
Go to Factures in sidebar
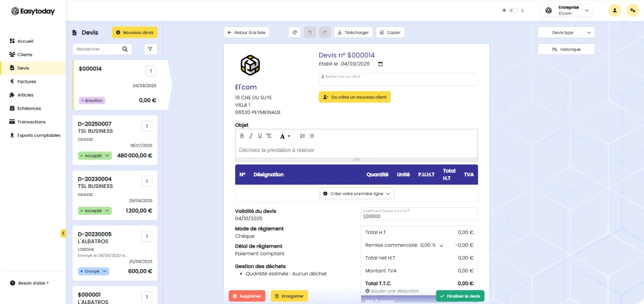pos(26,82)
